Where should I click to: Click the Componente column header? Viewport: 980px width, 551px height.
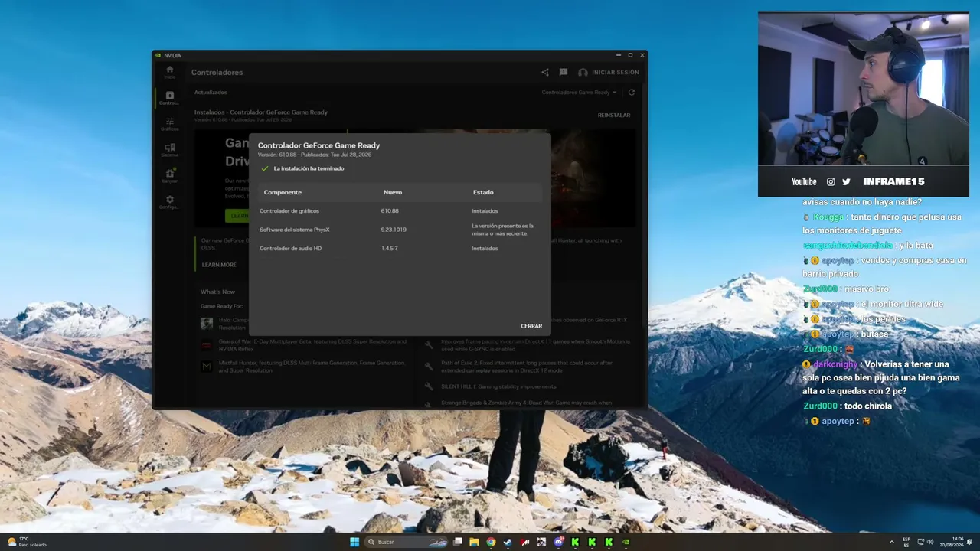point(283,192)
